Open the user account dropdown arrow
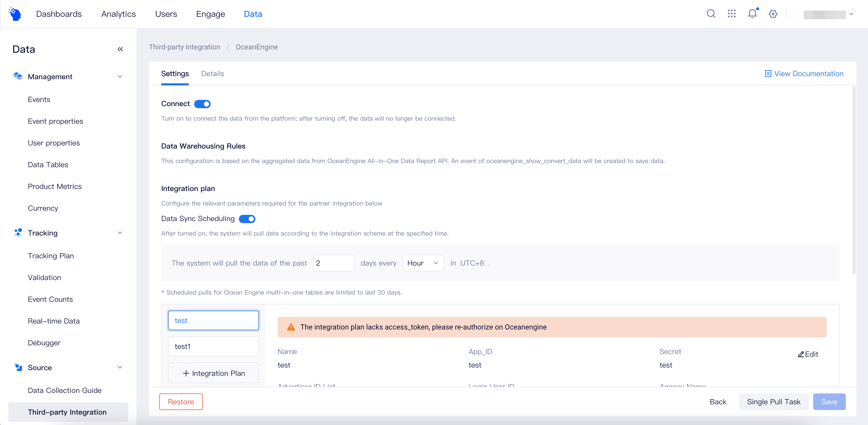 point(851,14)
